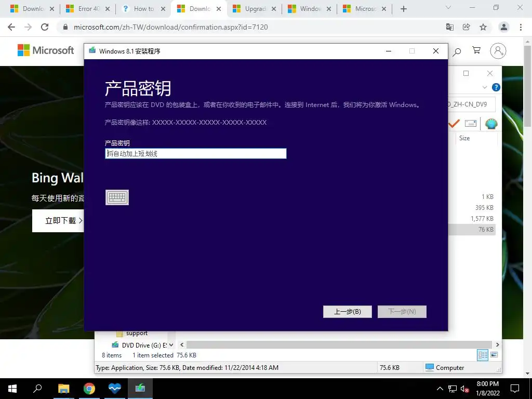The image size is (532, 399).
Task: Open the Microsoft shopping cart
Action: point(476,50)
